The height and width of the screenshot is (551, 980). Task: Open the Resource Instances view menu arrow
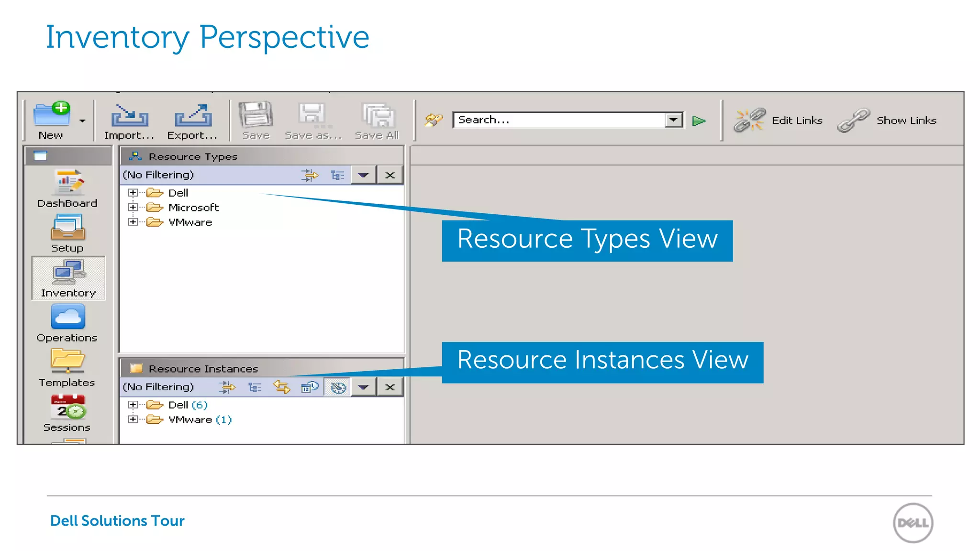pyautogui.click(x=364, y=387)
